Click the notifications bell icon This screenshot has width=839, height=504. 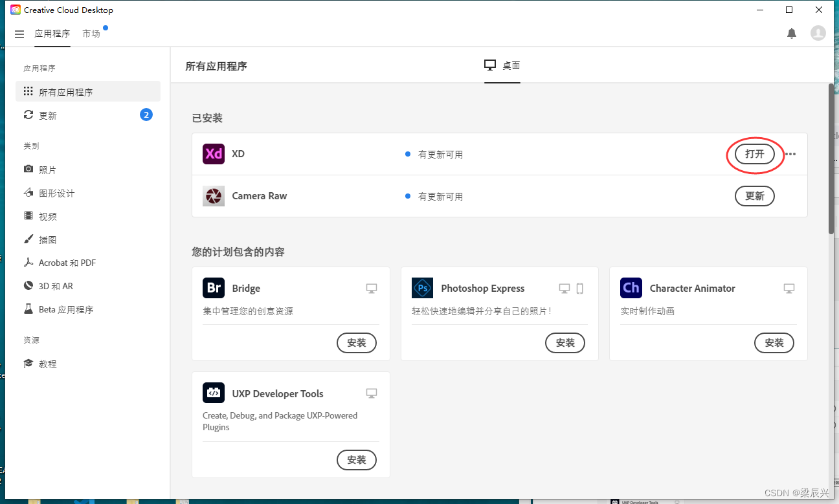tap(792, 33)
